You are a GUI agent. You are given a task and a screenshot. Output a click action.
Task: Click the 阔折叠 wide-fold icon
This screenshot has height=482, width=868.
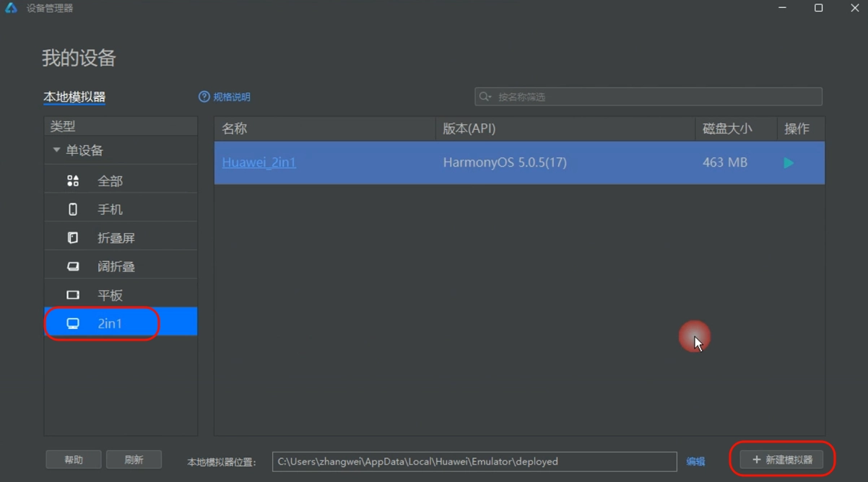coord(73,266)
